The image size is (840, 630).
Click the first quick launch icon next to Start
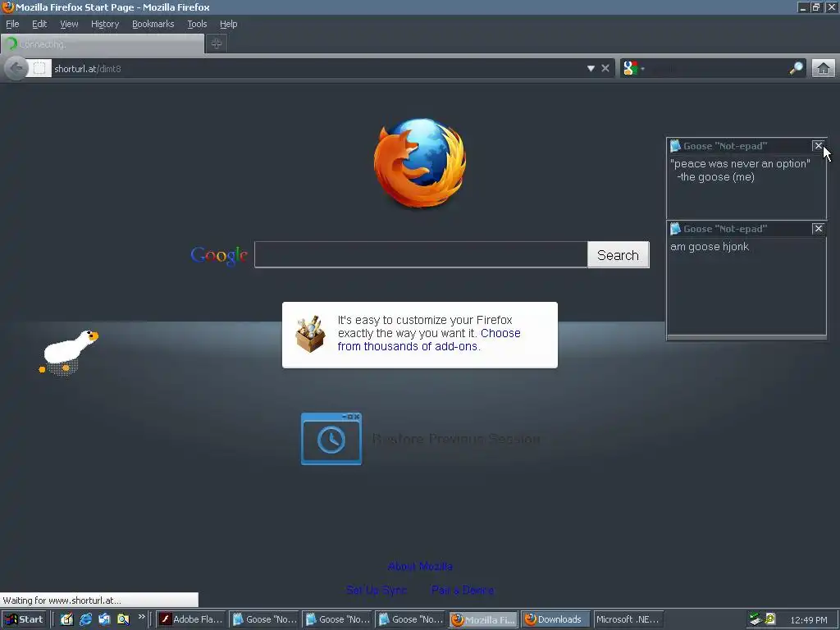[x=66, y=619]
